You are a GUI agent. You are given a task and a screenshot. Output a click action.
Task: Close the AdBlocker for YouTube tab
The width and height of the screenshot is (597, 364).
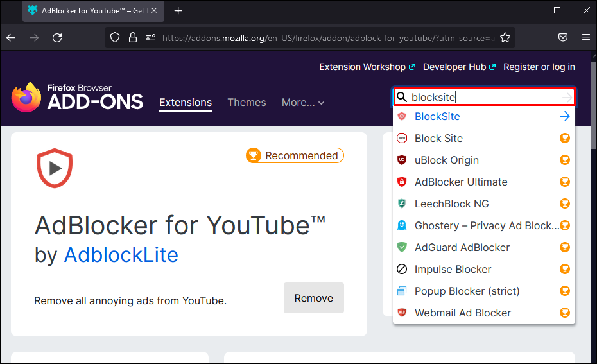click(x=154, y=11)
